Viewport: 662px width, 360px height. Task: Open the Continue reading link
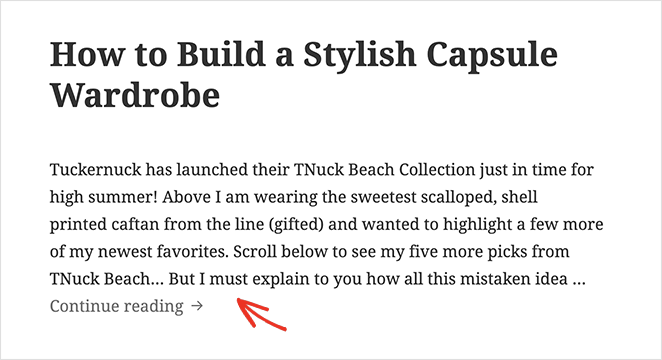click(x=126, y=306)
